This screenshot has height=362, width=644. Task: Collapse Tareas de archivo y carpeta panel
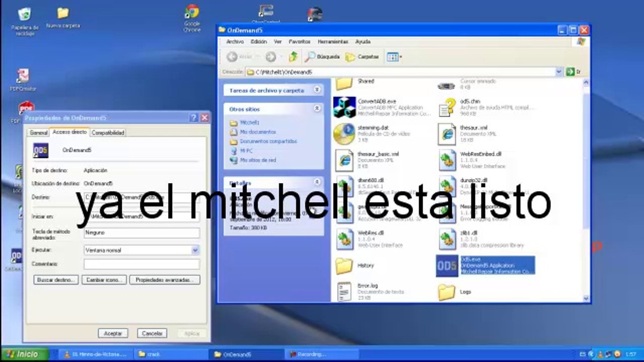tap(317, 90)
